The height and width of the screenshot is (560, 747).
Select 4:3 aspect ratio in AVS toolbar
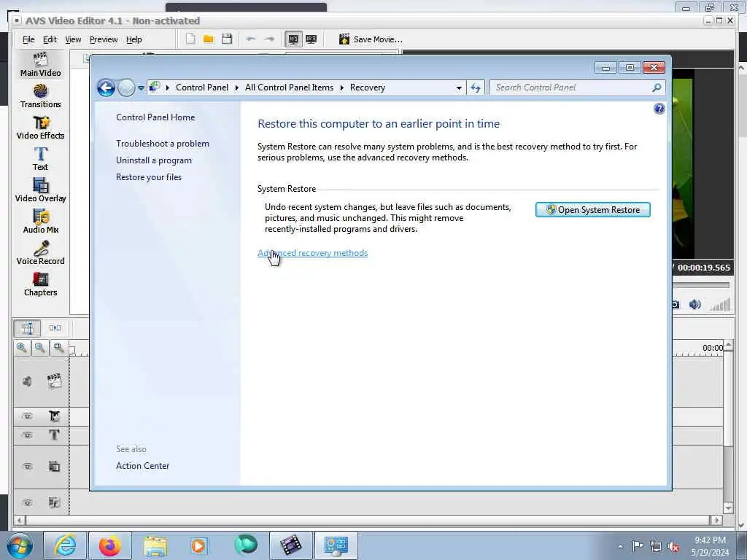point(293,39)
